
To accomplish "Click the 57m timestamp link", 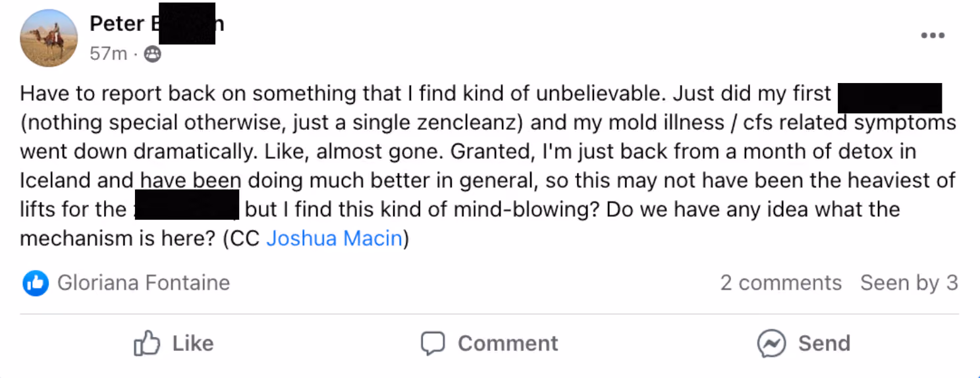I will [109, 54].
